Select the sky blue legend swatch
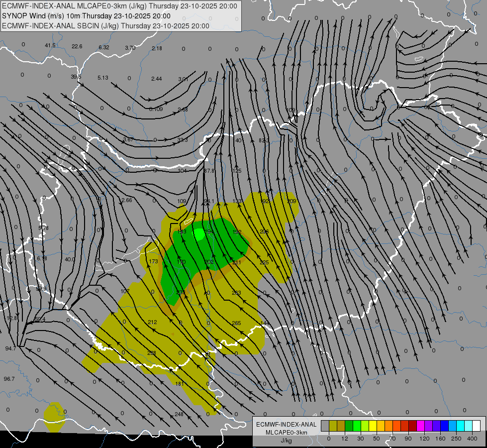Viewport: 487px width, 448px height. (x=453, y=426)
